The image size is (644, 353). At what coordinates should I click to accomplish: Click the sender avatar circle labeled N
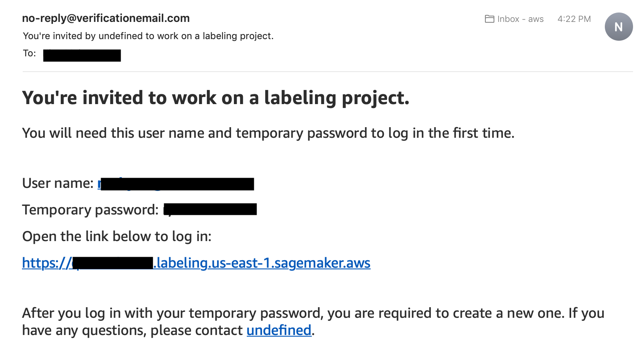point(619,27)
